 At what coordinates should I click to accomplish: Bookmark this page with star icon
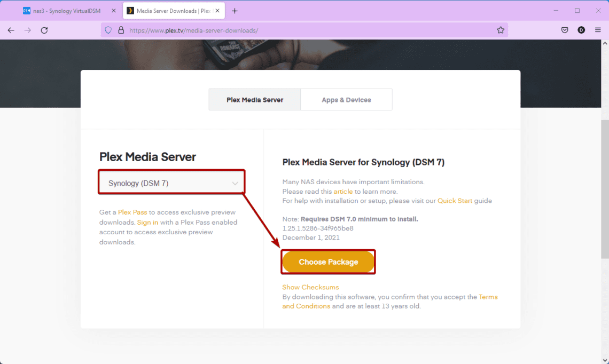point(501,30)
